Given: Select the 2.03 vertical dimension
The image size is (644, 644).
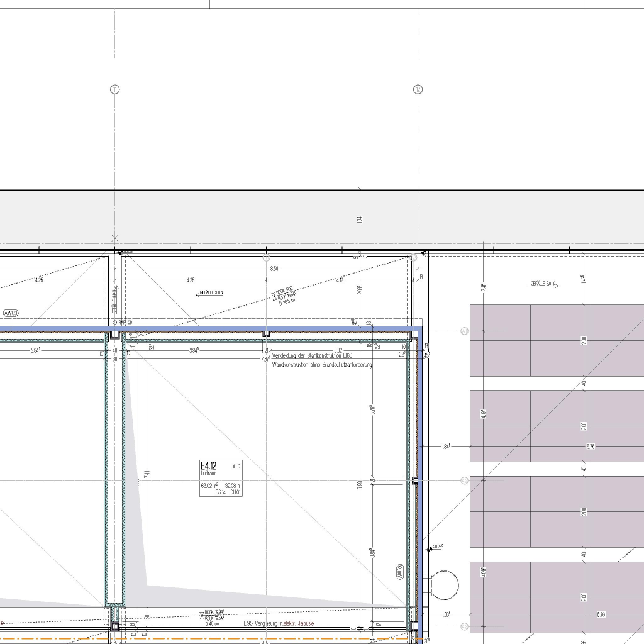Looking at the screenshot, I should coord(360,291).
